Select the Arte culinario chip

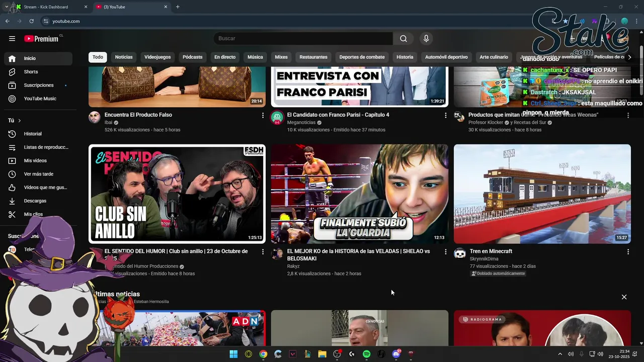click(x=494, y=57)
